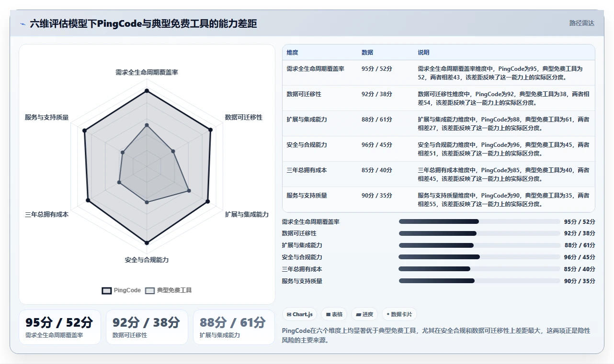Select the Chart.js tag
The image size is (614, 364).
point(299,314)
